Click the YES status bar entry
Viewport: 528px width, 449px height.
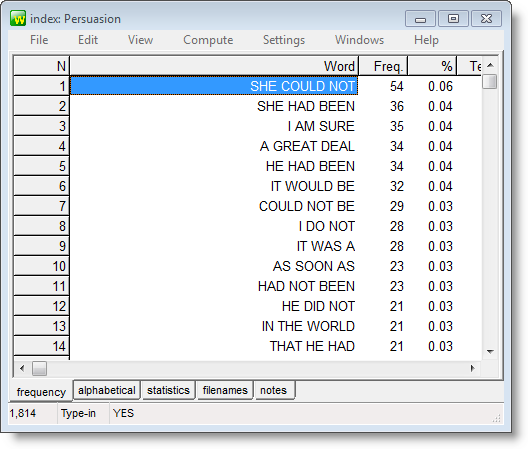click(x=123, y=413)
